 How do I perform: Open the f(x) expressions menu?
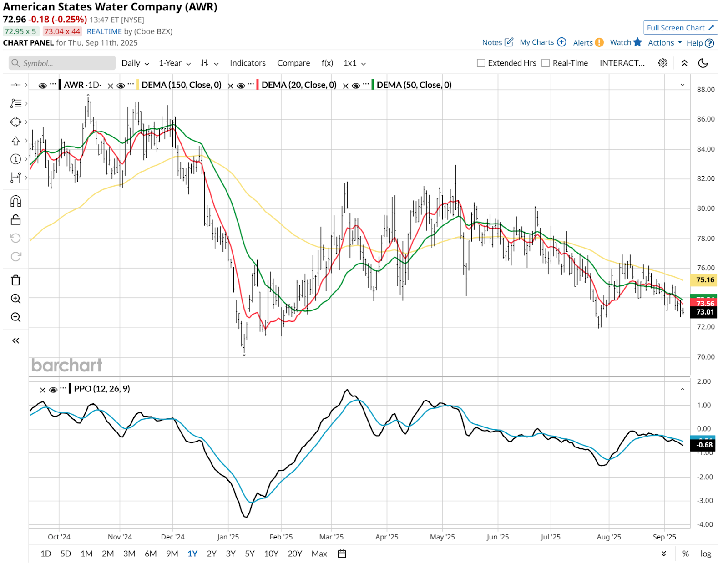click(x=327, y=63)
